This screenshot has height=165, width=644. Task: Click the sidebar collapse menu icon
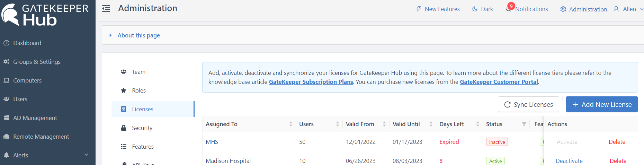tap(106, 9)
